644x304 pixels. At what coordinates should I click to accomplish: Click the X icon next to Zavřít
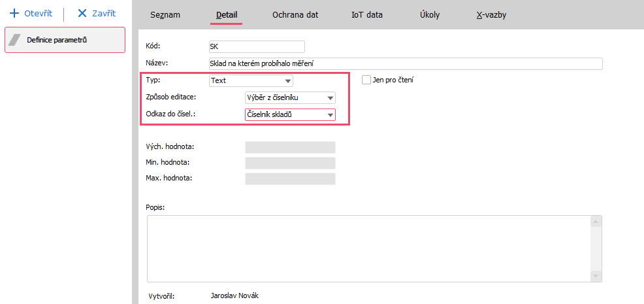click(x=82, y=14)
